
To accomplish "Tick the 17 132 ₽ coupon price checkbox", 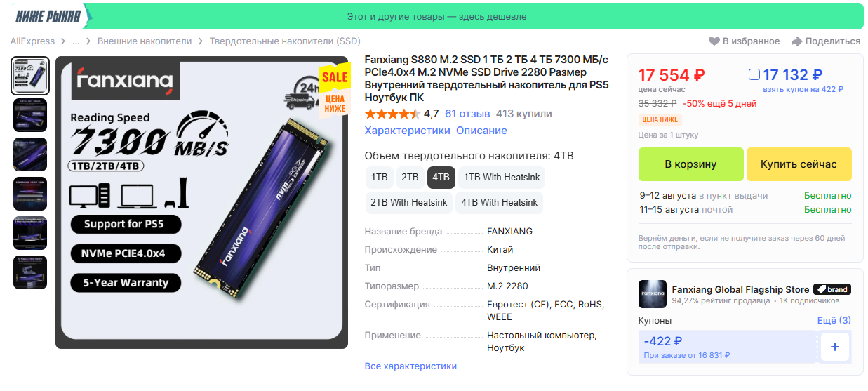I will tap(754, 74).
